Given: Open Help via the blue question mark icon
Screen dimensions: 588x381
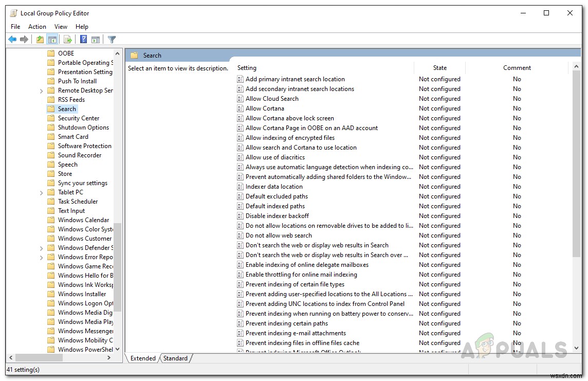Looking at the screenshot, I should (83, 40).
